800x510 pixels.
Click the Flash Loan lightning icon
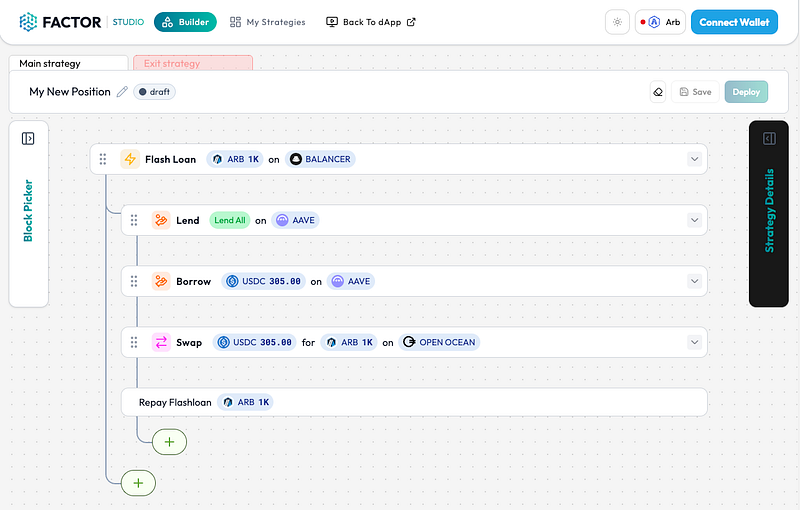point(130,159)
